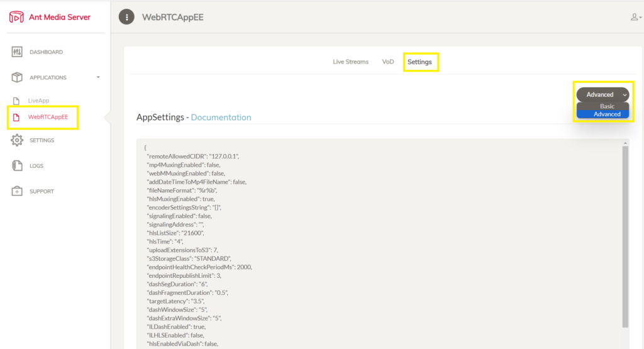
Task: Open the Dashboard sliders icon
Action: [17, 52]
